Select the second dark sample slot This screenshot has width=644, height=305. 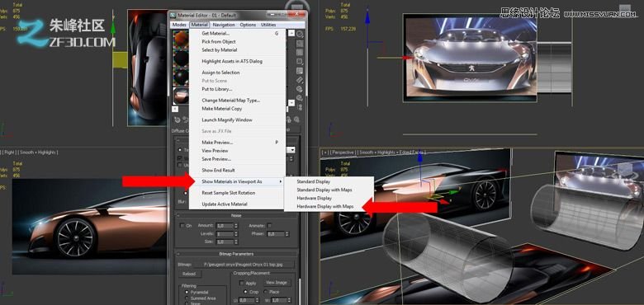[181, 77]
